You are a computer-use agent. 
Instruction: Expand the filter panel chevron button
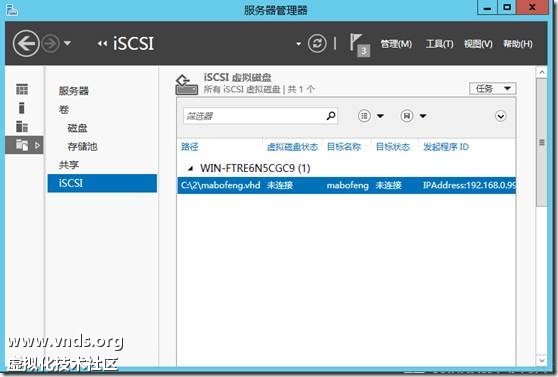[x=500, y=116]
